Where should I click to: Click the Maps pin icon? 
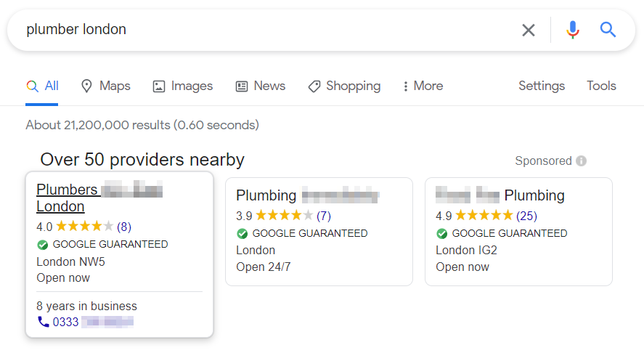coord(86,86)
